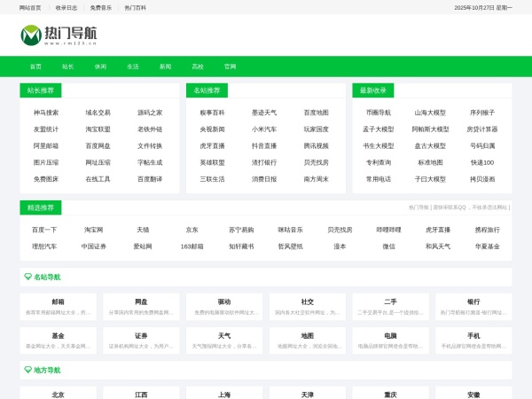Open 英雄联盟 link
The width and height of the screenshot is (532, 399).
[213, 162]
